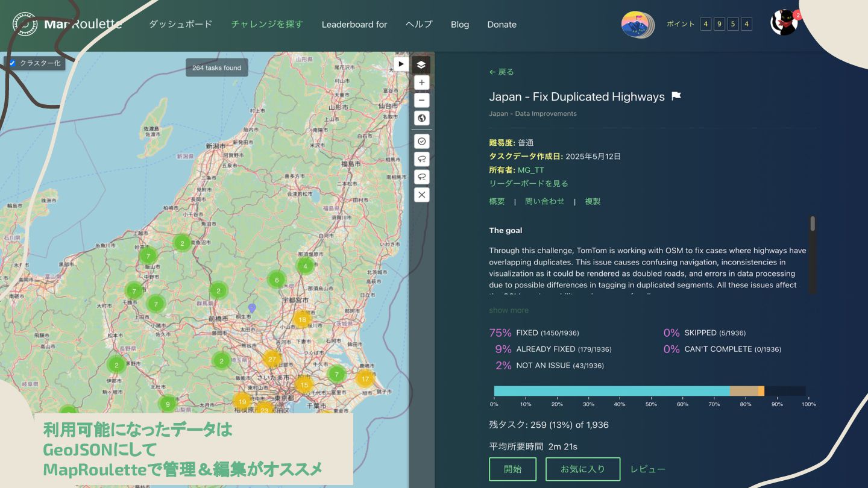Open the Leaderboard for menu item
The width and height of the screenshot is (868, 488).
pos(354,24)
